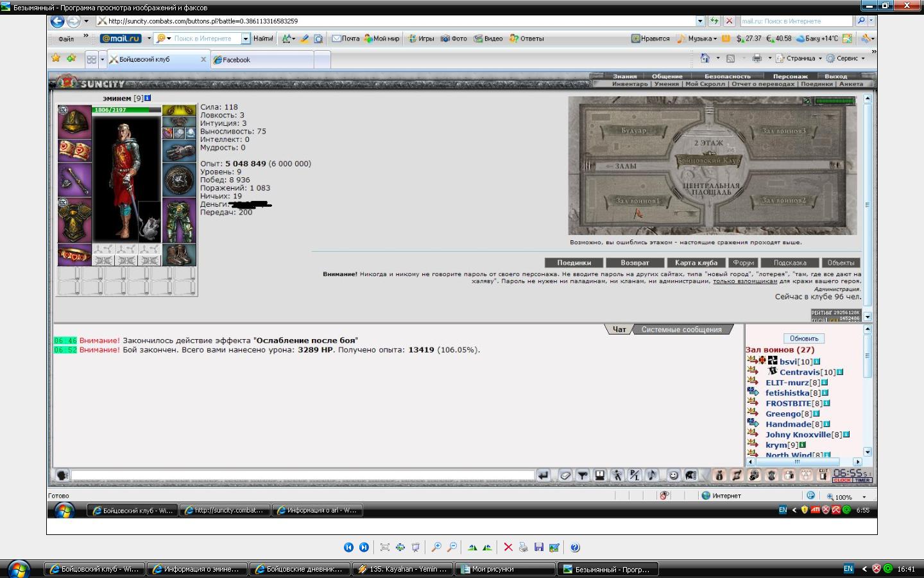
Task: Expand the address bar dropdown arrow
Action: pos(699,21)
